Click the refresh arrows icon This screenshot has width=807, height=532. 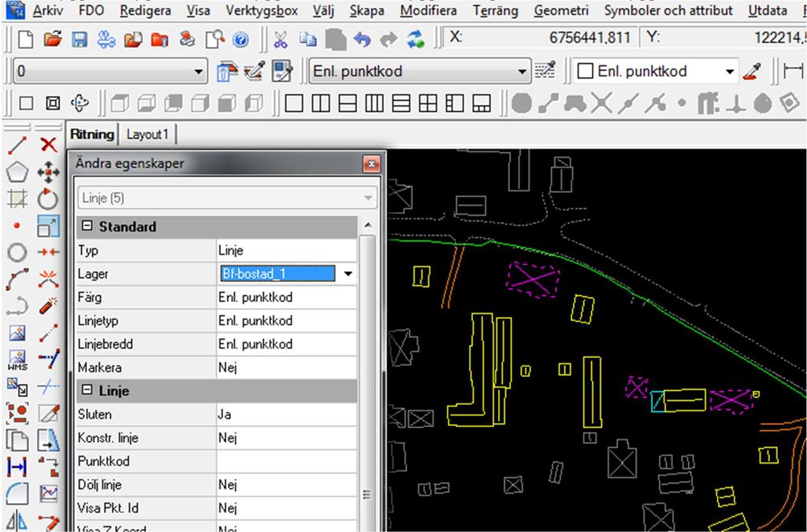[415, 39]
